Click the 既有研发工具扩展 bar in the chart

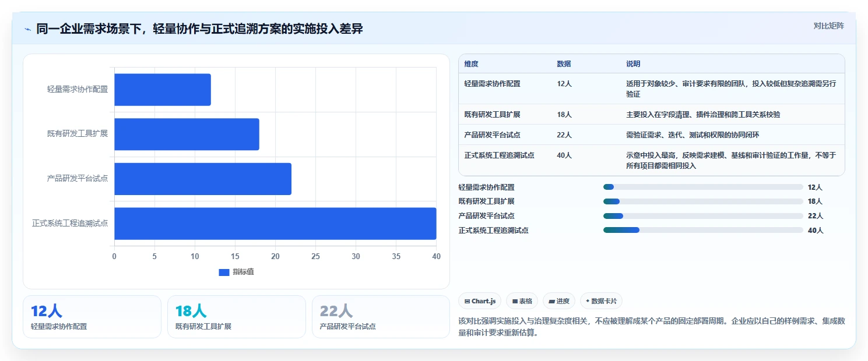[187, 135]
